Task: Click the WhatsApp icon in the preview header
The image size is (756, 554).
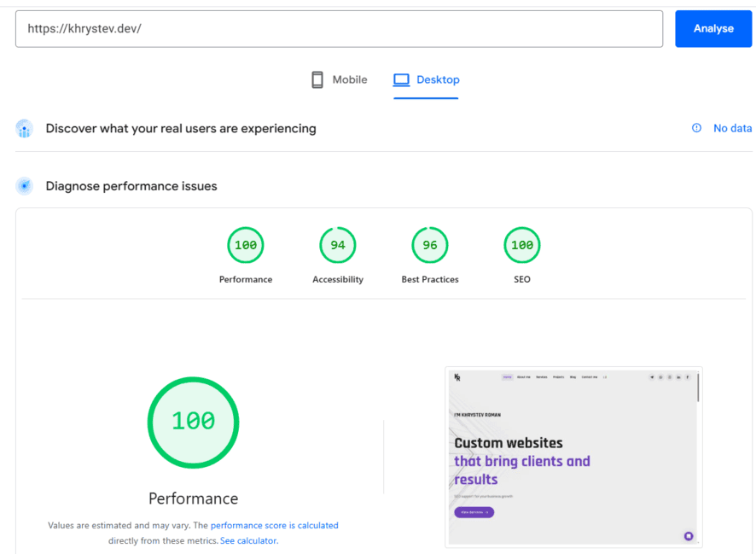Action: coord(660,377)
